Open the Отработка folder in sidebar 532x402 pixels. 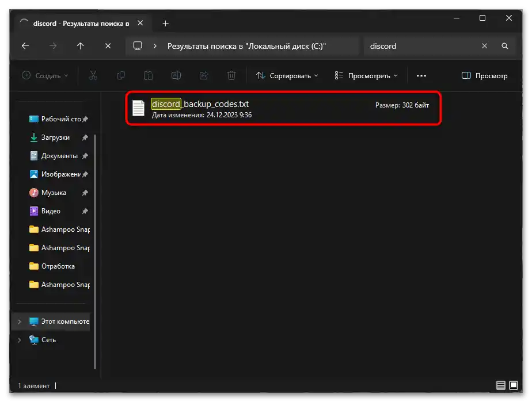pyautogui.click(x=52, y=266)
